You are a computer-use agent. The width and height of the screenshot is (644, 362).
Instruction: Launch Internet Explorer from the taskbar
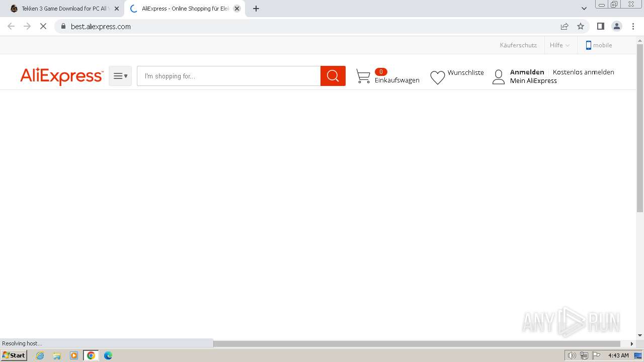[40, 355]
